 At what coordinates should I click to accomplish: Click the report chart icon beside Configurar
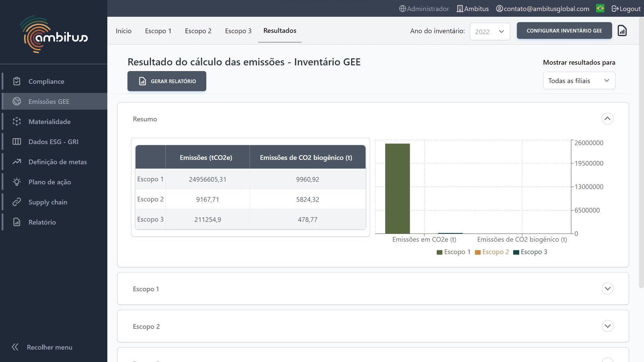(622, 31)
